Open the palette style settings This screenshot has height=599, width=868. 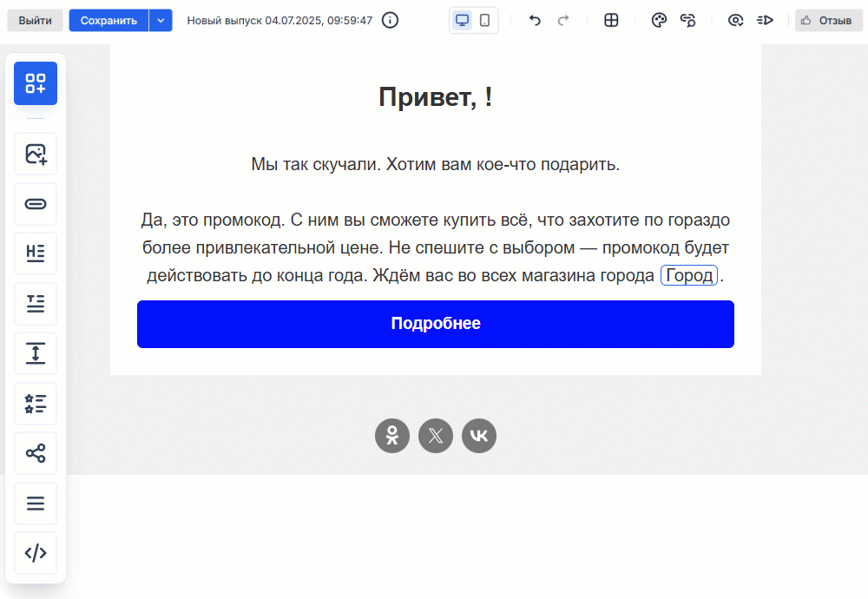coord(659,20)
